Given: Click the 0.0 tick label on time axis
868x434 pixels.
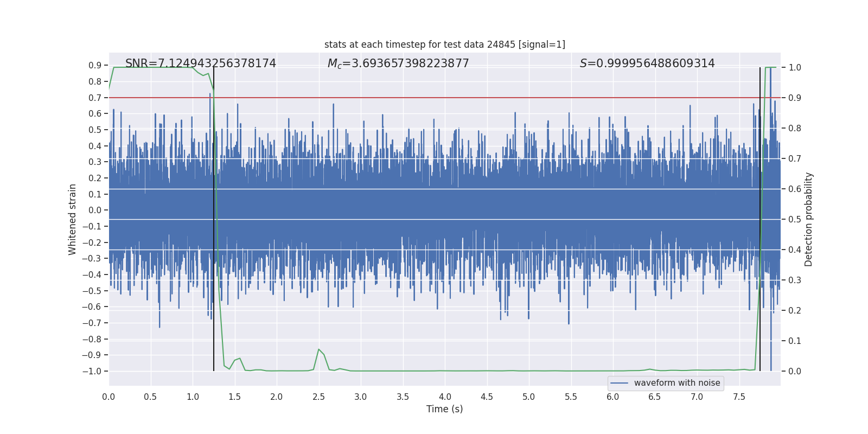Looking at the screenshot, I should tap(108, 397).
